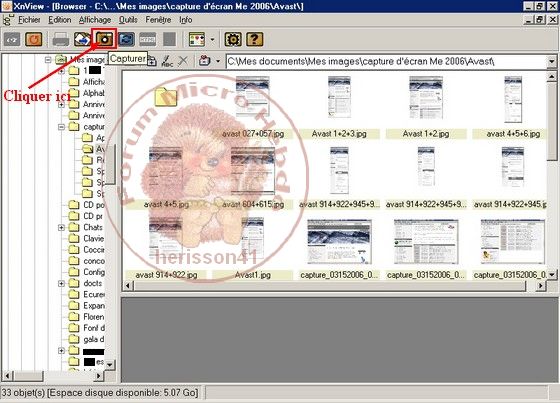
Task: Select the Alphab folder in tree
Action: point(86,93)
